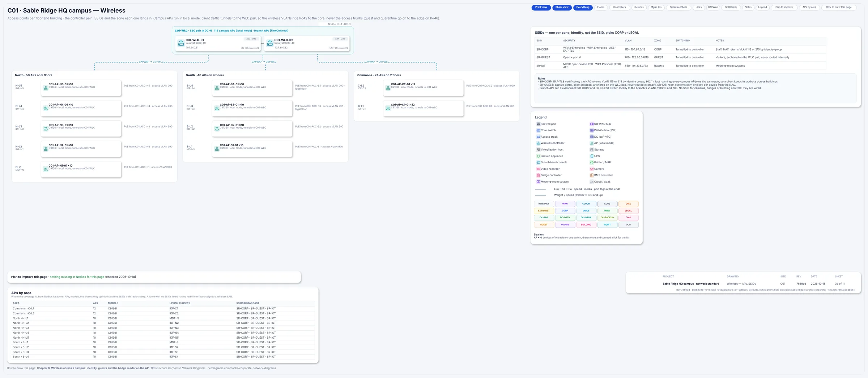Viewport: 868px width, 378px height.
Task: Click the AP icon on C01-AP-N1-01 card
Action: pyautogui.click(x=46, y=169)
